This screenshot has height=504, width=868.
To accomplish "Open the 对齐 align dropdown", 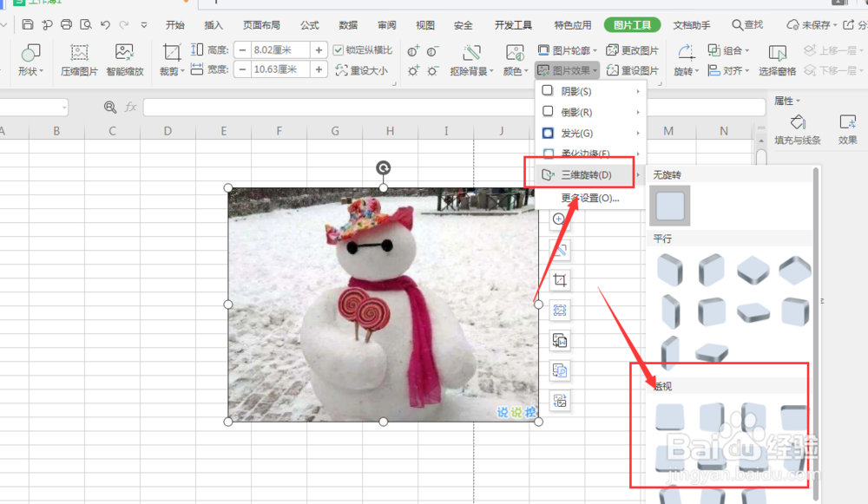I will pos(728,70).
